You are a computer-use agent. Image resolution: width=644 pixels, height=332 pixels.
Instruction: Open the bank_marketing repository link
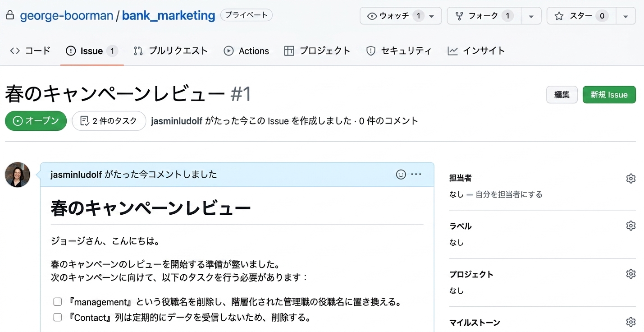tap(169, 16)
